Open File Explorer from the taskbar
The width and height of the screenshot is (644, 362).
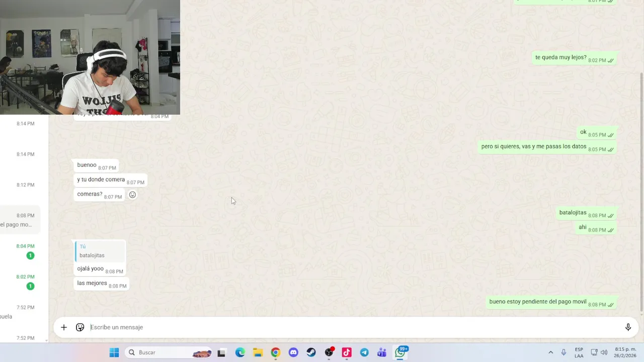click(258, 352)
